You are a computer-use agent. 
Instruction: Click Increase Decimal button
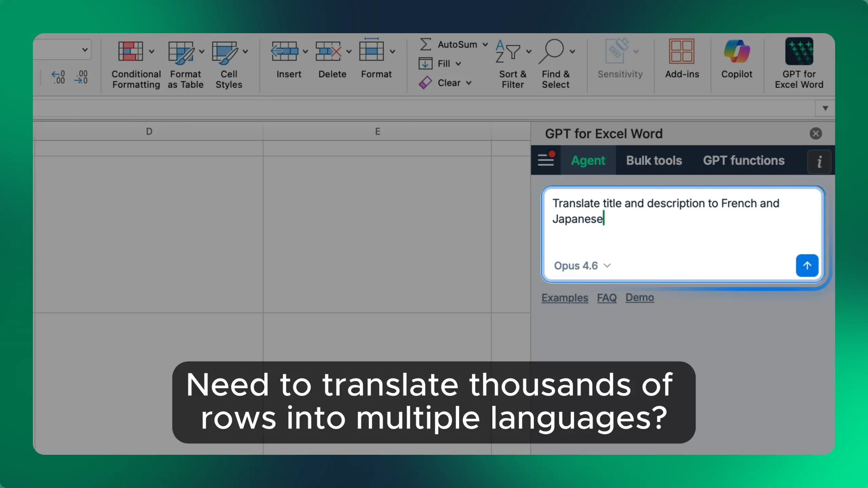[58, 77]
